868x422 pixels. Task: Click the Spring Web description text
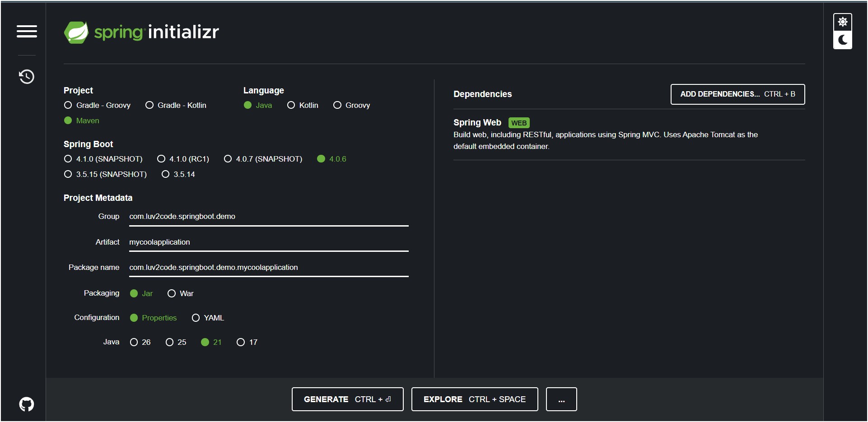pyautogui.click(x=606, y=140)
